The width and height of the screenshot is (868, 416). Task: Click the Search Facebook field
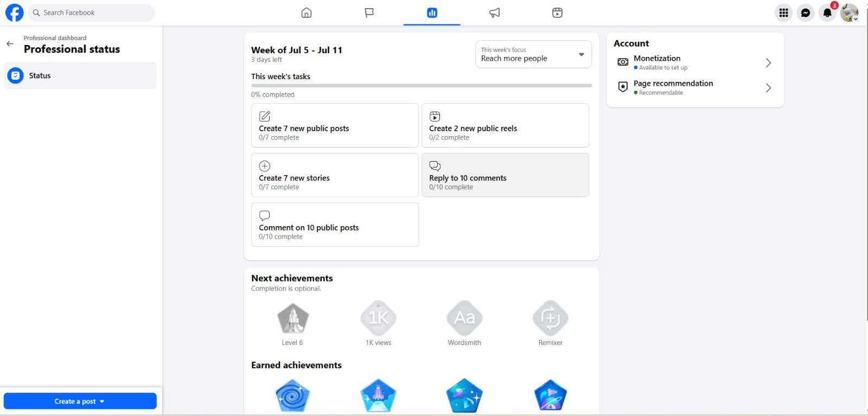pos(91,12)
